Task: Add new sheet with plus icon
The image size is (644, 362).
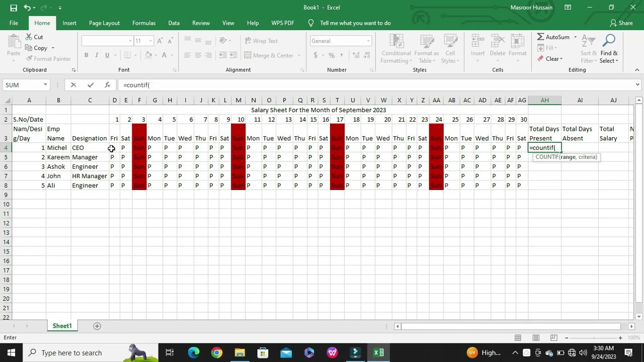Action: click(x=97, y=326)
